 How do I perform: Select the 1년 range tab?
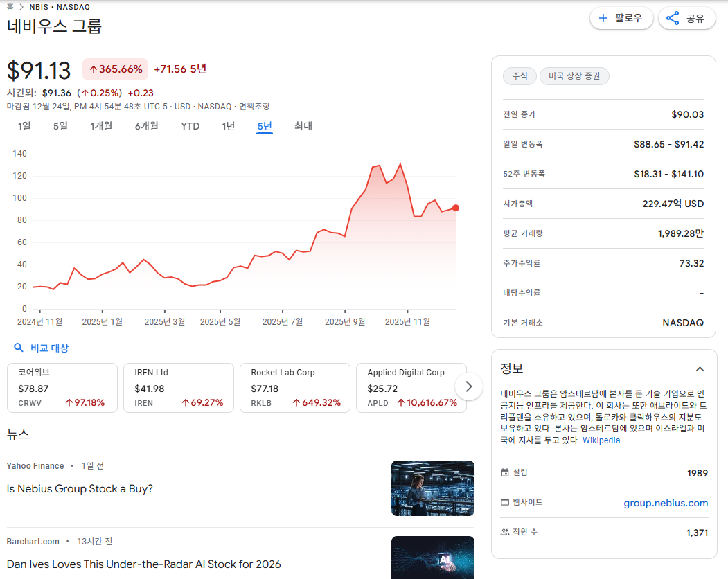[229, 126]
